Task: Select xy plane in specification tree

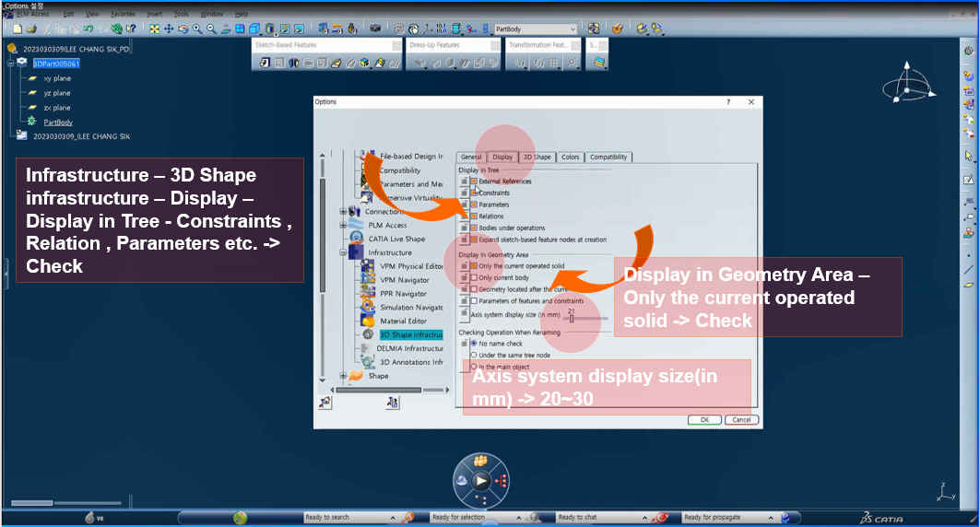Action: [57, 78]
